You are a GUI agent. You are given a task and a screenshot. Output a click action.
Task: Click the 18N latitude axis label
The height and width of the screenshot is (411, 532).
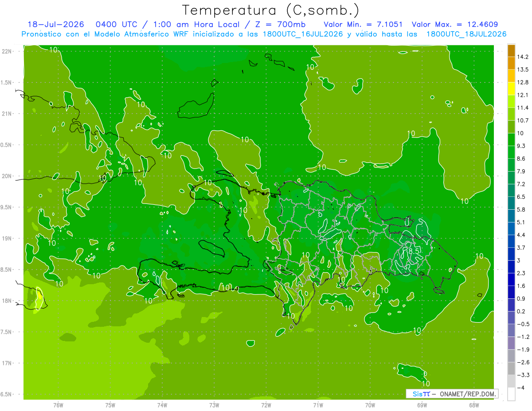pos(6,301)
